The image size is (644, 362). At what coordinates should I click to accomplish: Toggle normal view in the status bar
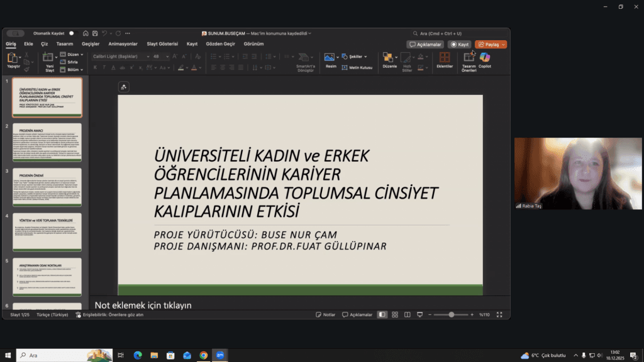(382, 314)
